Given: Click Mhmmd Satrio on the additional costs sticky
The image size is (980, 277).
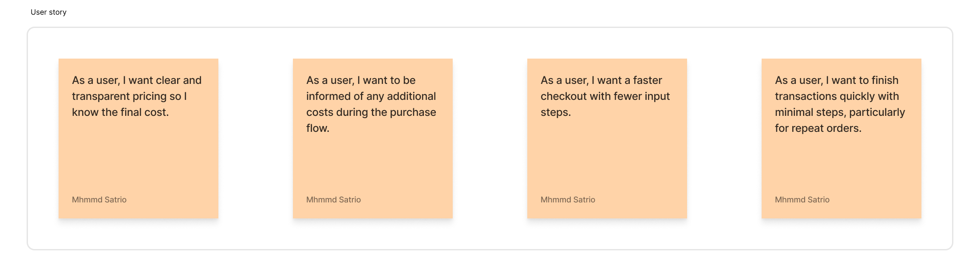Looking at the screenshot, I should click(x=333, y=200).
